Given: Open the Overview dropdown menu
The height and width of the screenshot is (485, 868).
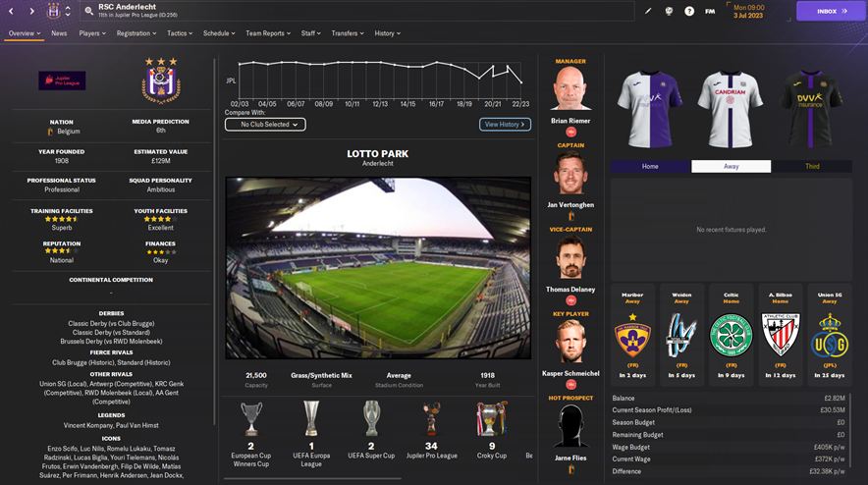Looking at the screenshot, I should pos(25,33).
